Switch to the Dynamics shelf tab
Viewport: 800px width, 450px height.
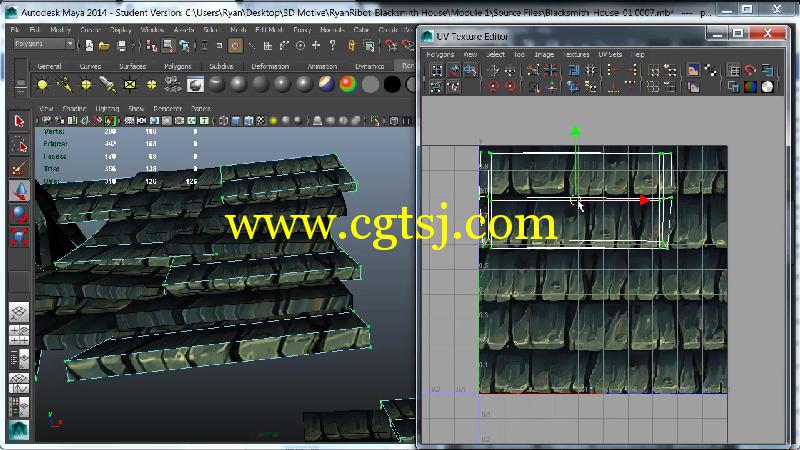click(369, 66)
